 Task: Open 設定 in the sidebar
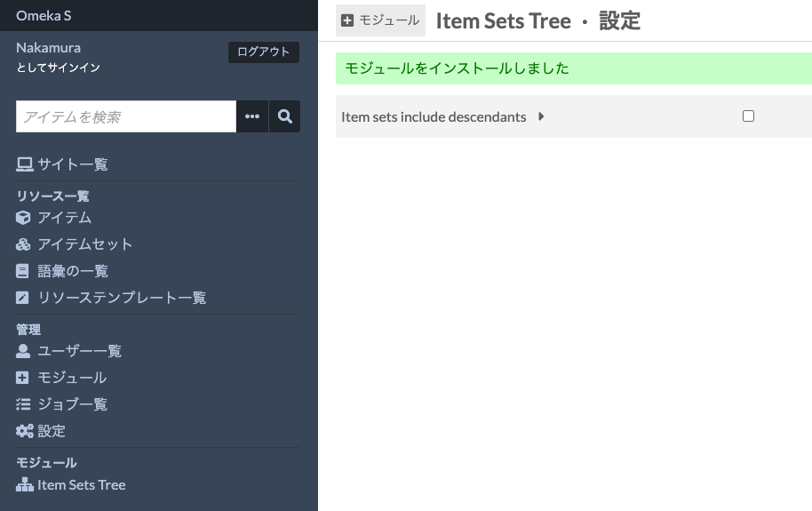(x=52, y=431)
